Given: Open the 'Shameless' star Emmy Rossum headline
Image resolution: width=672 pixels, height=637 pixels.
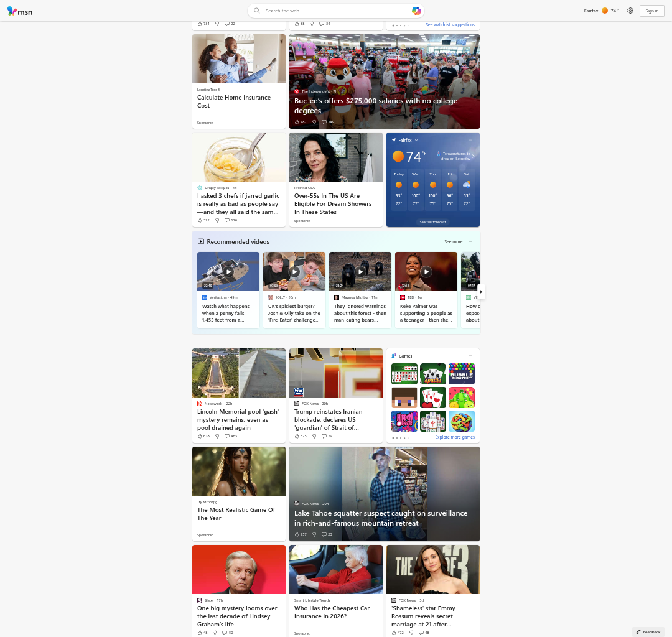Looking at the screenshot, I should (423, 616).
